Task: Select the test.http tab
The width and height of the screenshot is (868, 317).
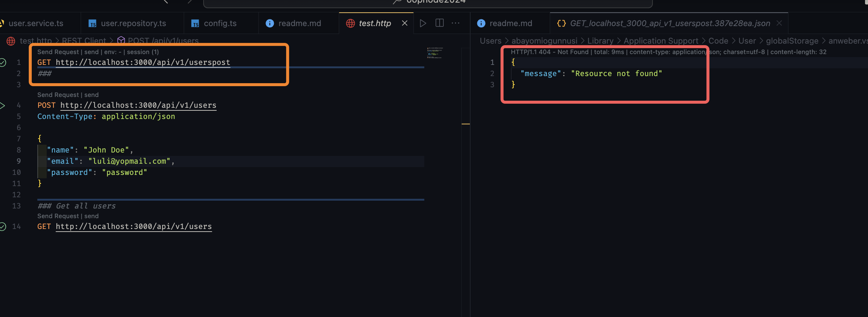Action: point(375,23)
